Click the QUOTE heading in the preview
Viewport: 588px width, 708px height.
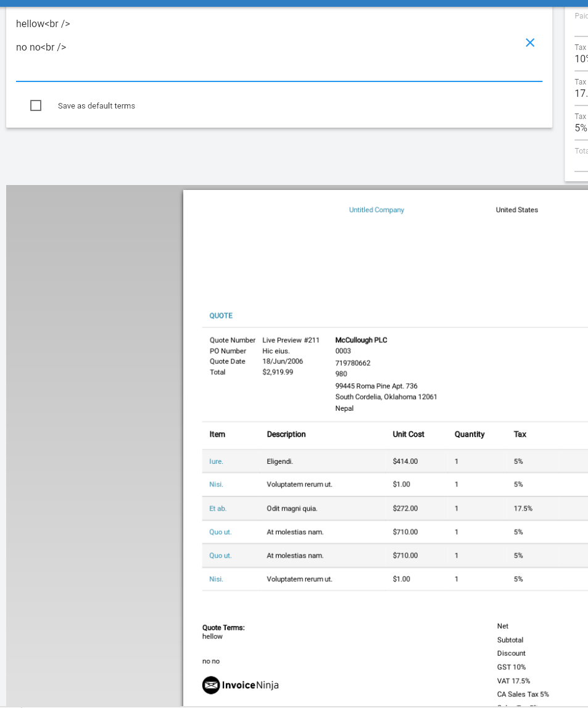pos(221,316)
